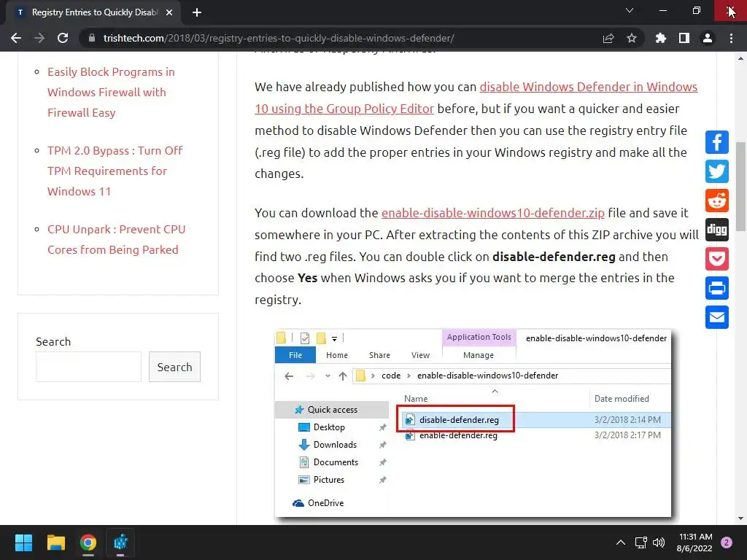
Task: Open File Explorer from taskbar
Action: (x=55, y=542)
